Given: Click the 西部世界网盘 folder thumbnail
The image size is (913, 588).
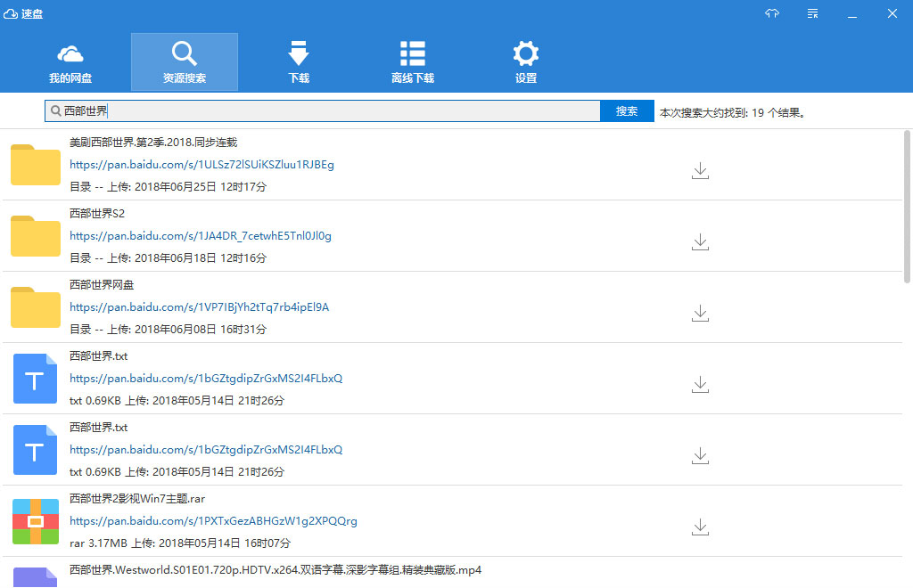Looking at the screenshot, I should (x=36, y=307).
